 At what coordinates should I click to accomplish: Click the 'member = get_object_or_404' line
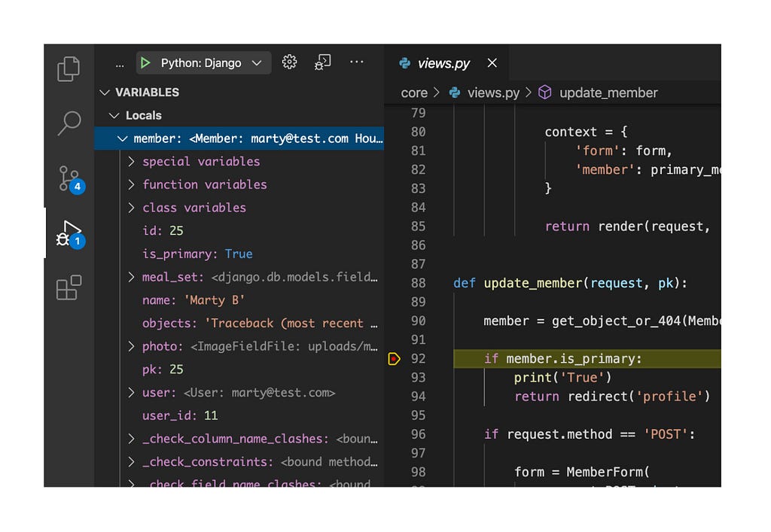[602, 321]
